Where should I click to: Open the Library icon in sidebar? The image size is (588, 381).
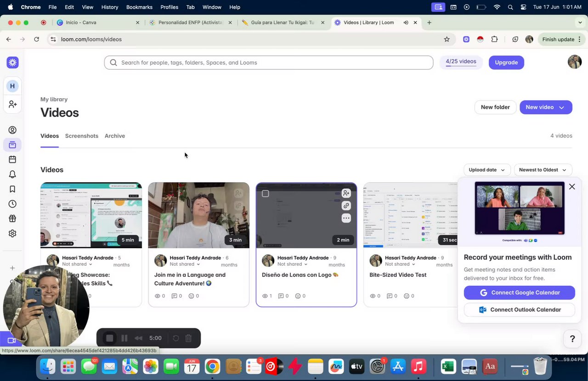pyautogui.click(x=12, y=145)
